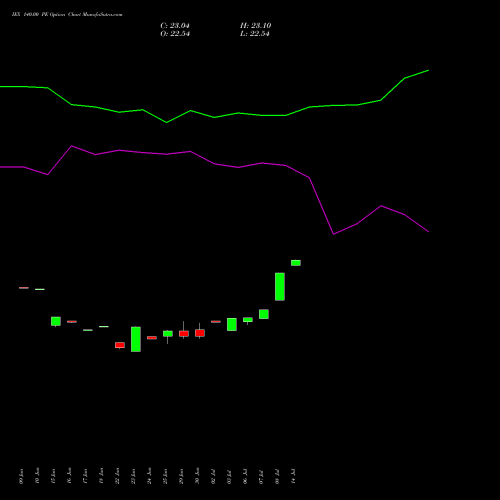Select the 03 Jul date label
Image resolution: width=500 pixels, height=500 pixels.
click(229, 476)
